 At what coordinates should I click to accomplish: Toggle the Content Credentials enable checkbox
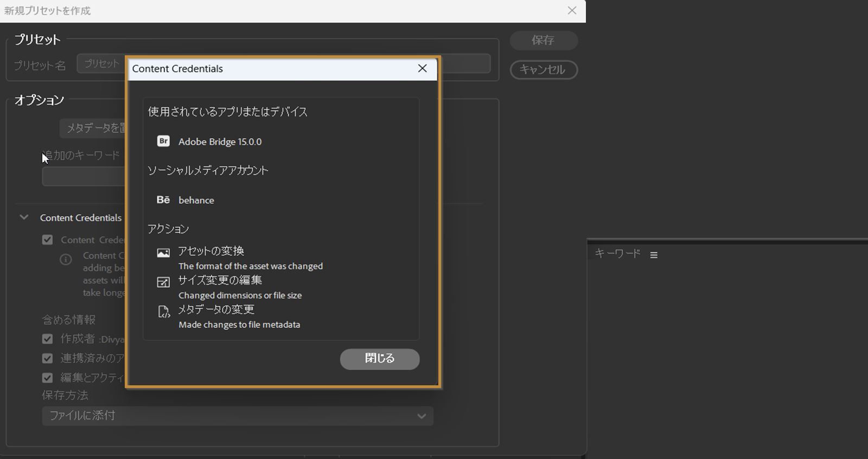48,240
